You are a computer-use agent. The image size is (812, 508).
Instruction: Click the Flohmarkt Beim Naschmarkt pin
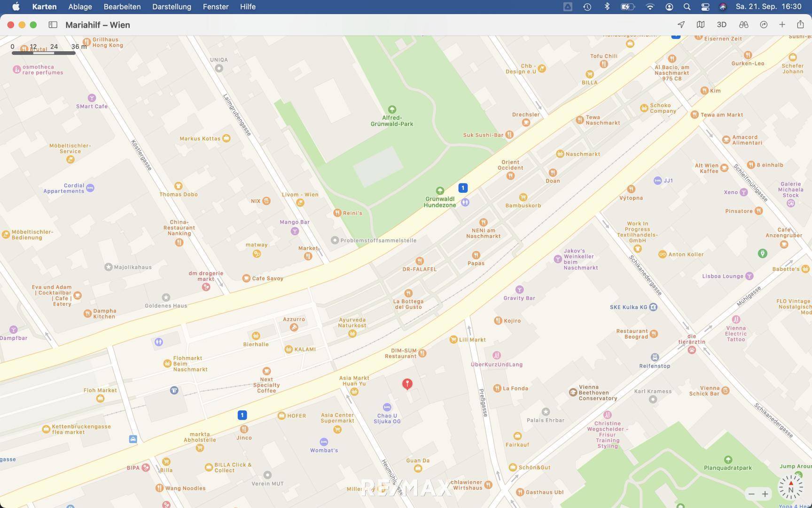point(167,363)
